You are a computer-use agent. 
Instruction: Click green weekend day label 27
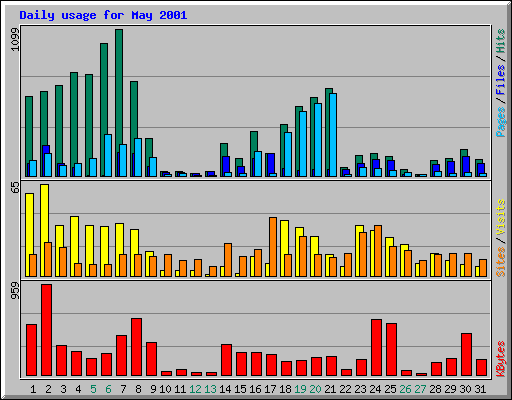420,389
